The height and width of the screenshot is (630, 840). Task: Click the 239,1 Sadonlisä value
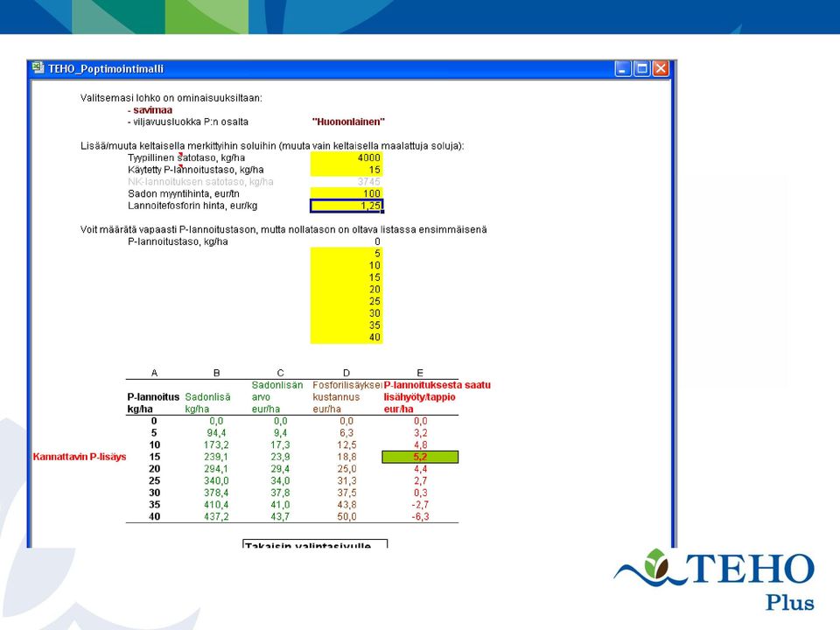point(216,457)
